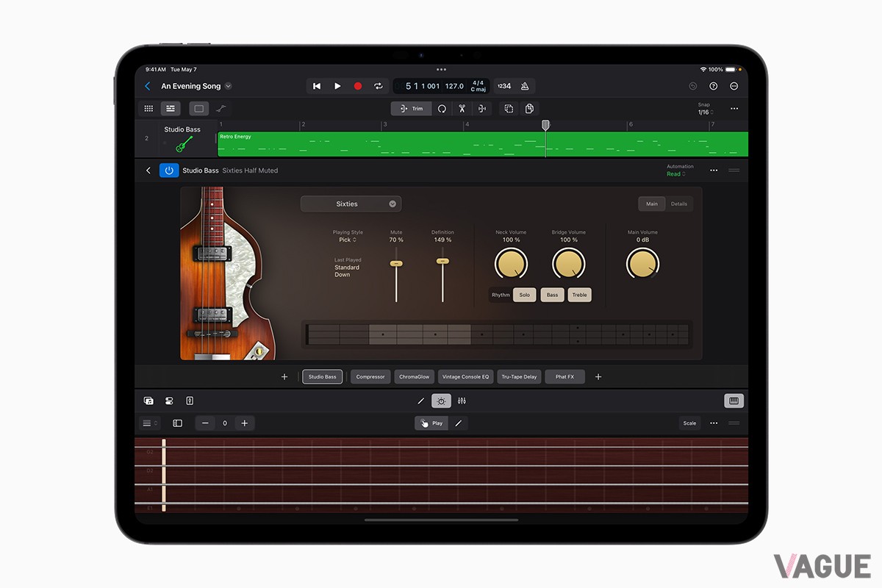Screen dimensions: 882x588
Task: Open the ChromaGlow plug-in tab
Action: click(415, 377)
